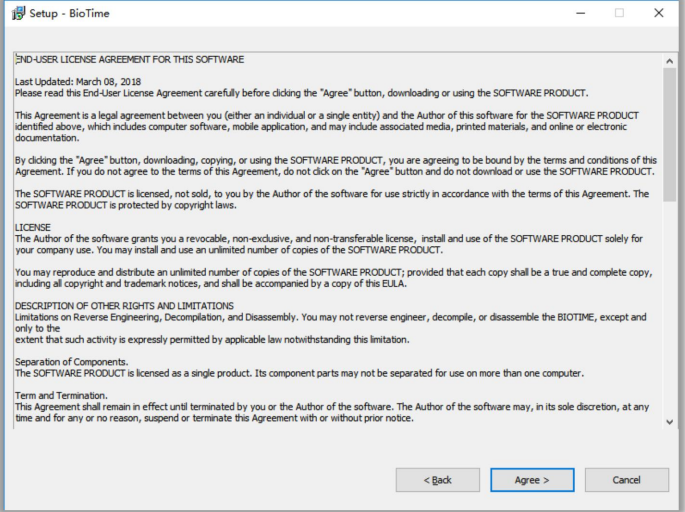Click the empty scrollbar track below the thumb
Viewport: 685px width, 512px height.
(x=669, y=308)
